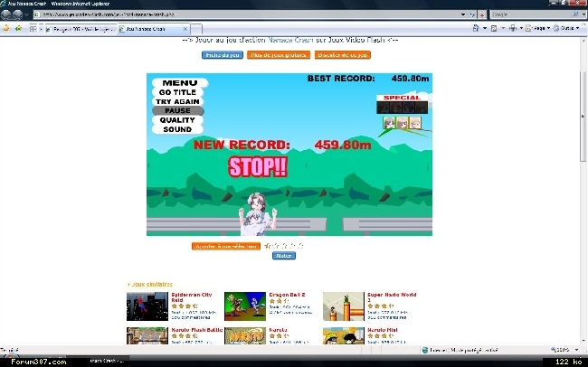
Task: Open the Naruto Flash Battle game link
Action: pyautogui.click(x=197, y=330)
